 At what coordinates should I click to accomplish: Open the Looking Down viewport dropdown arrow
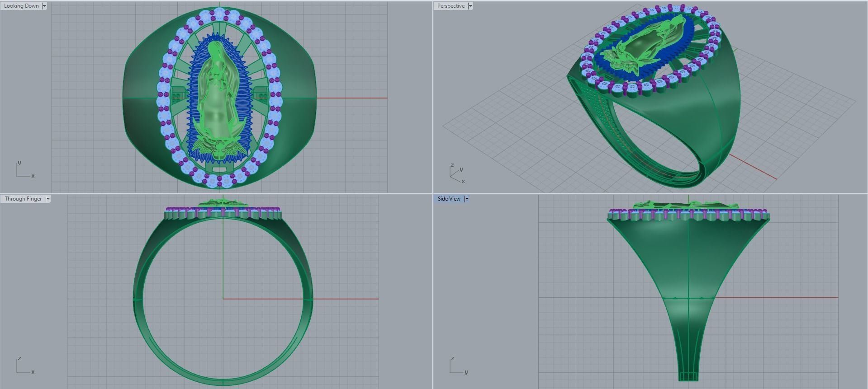[x=44, y=6]
